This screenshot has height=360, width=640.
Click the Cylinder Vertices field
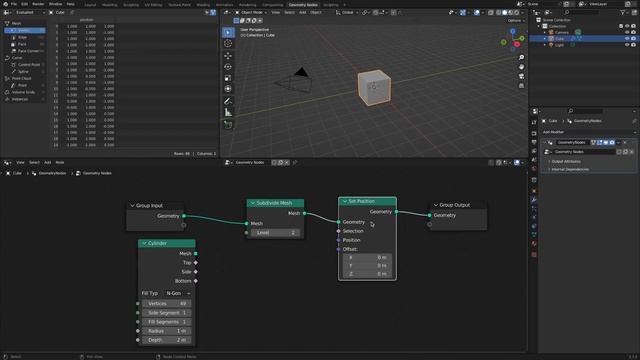click(x=167, y=304)
